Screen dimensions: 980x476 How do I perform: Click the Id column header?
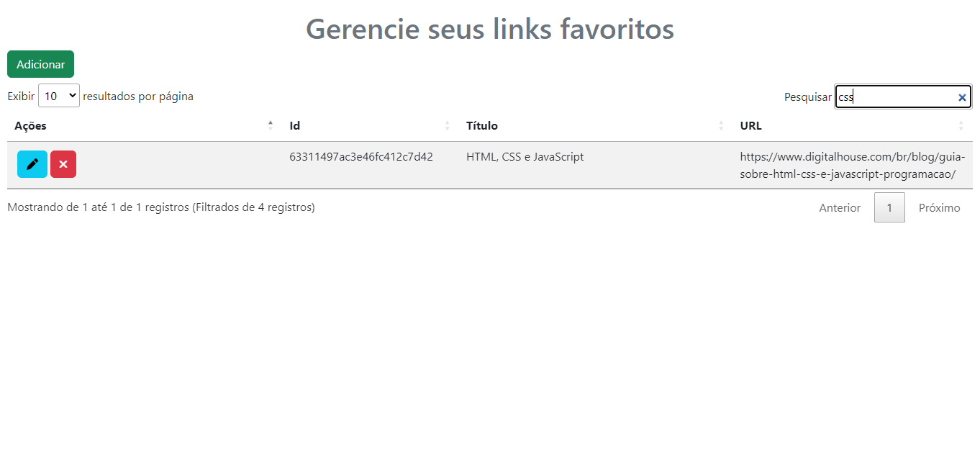coord(295,125)
